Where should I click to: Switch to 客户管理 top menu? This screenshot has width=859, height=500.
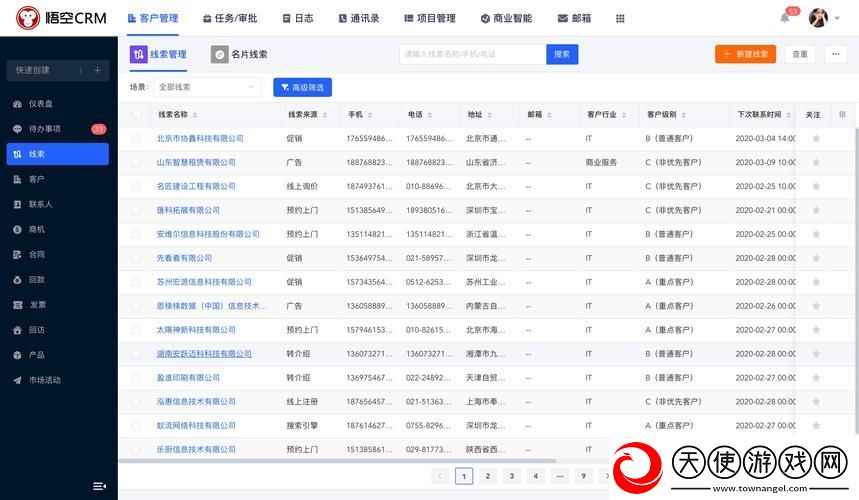153,18
